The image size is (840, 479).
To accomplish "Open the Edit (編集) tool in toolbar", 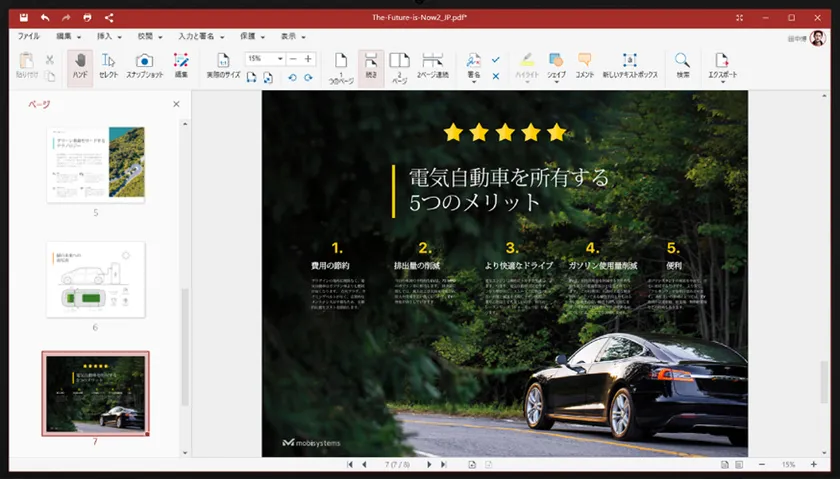I will pos(181,66).
